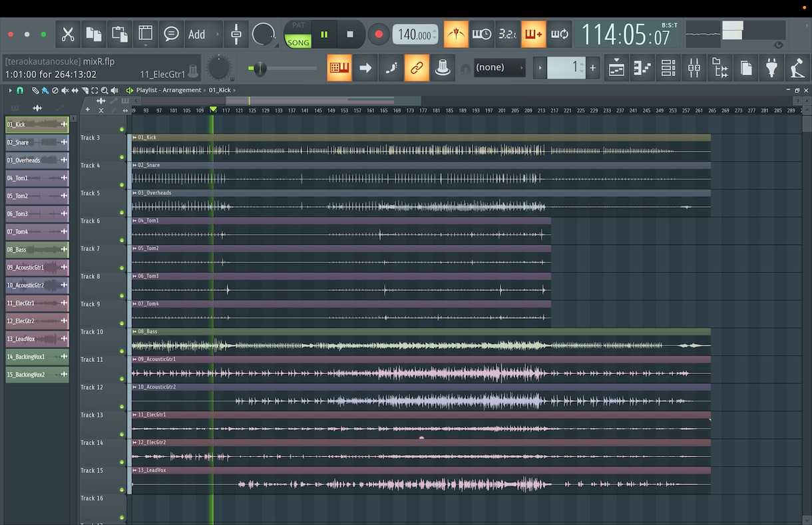Click the countdown 3.2.1 icon
812x525 pixels.
pos(508,34)
